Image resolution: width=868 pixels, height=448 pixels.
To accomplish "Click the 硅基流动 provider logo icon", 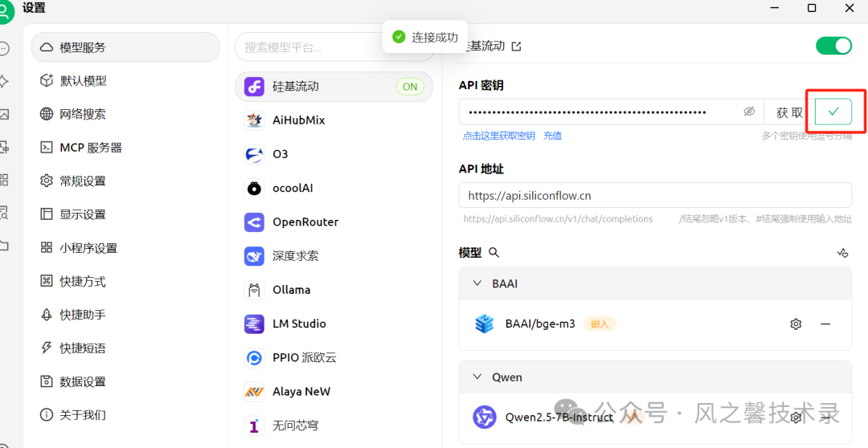I will pyautogui.click(x=254, y=87).
